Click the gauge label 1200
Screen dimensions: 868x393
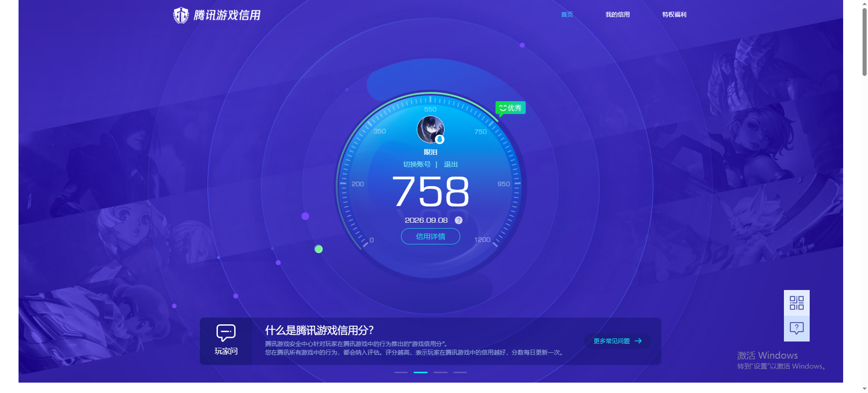(x=482, y=240)
